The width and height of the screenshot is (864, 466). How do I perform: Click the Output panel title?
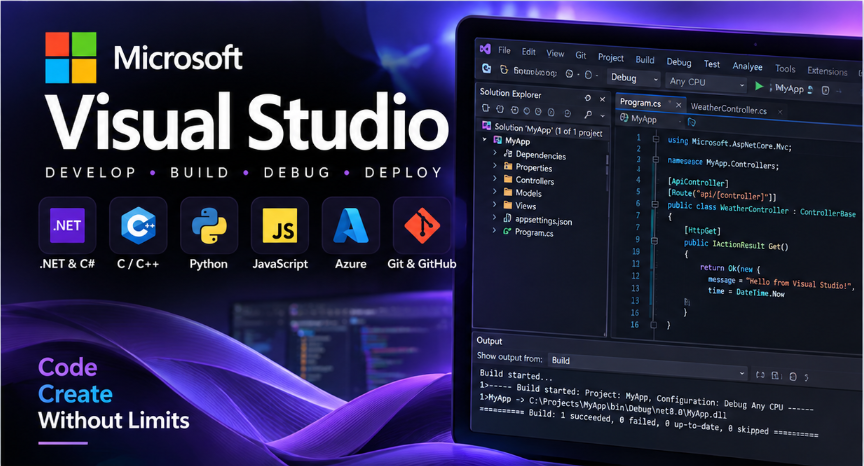489,340
